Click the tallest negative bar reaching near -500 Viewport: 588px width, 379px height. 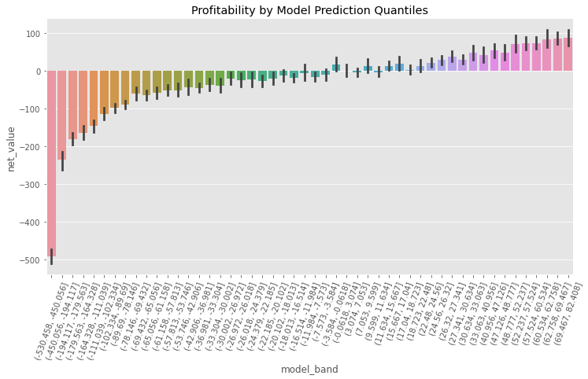(x=52, y=164)
